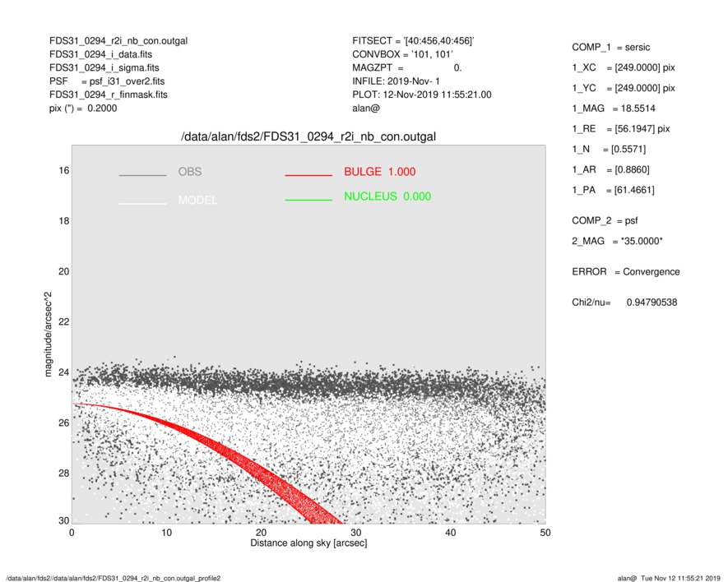Click the 'COMP_1 = sersic' label
The height and width of the screenshot is (582, 728).
point(611,48)
